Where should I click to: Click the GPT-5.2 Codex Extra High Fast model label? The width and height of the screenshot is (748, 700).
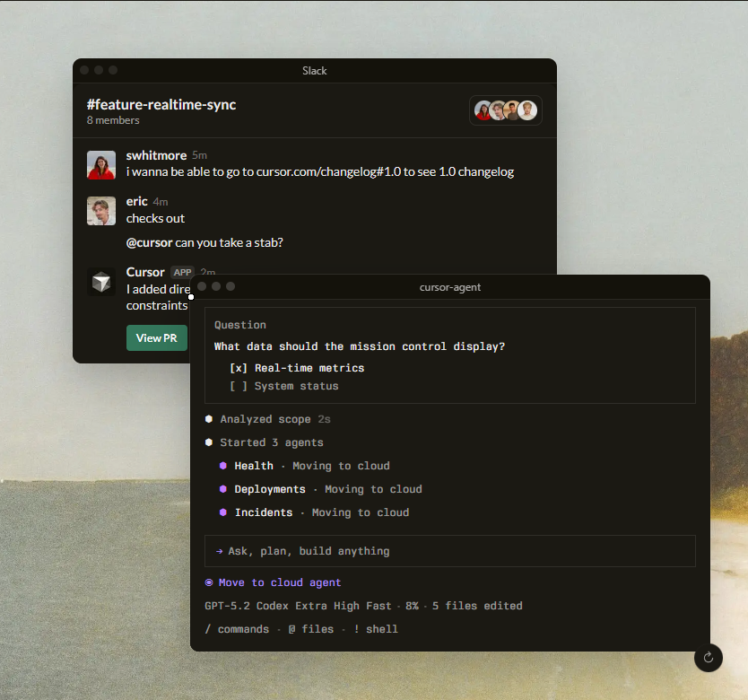coord(298,606)
